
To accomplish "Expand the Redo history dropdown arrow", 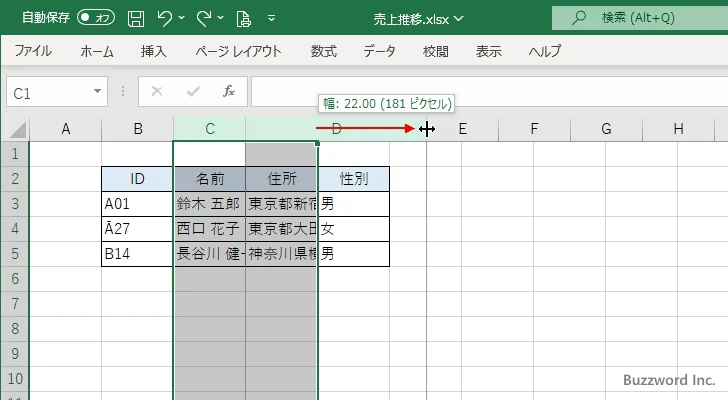I will tap(221, 18).
